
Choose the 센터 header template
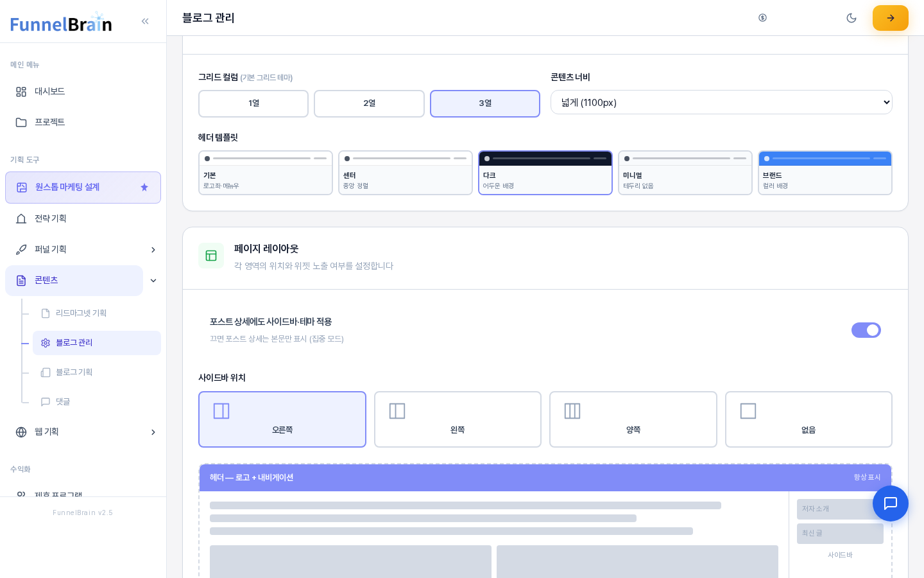coord(406,173)
